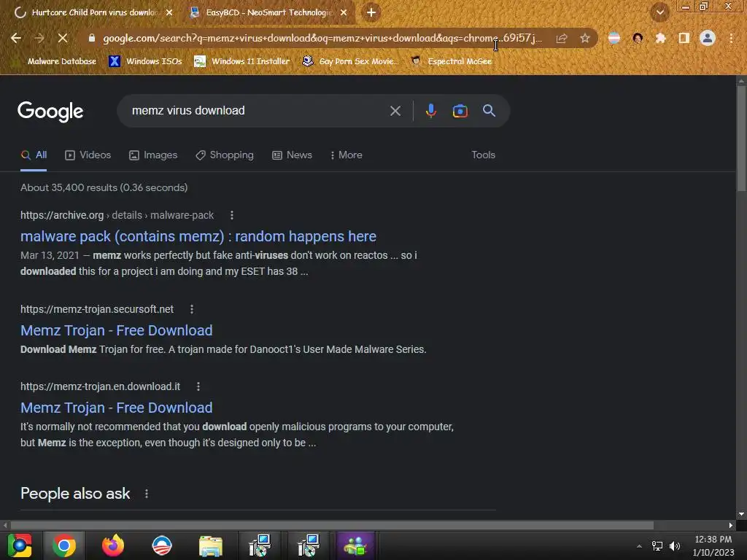Start a voice search with the microphone
This screenshot has width=747, height=560.
point(430,111)
